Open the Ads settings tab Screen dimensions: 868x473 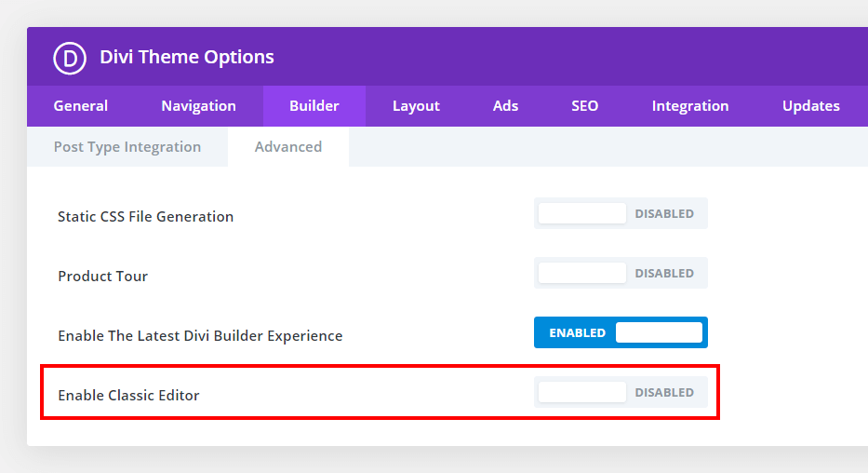[505, 106]
